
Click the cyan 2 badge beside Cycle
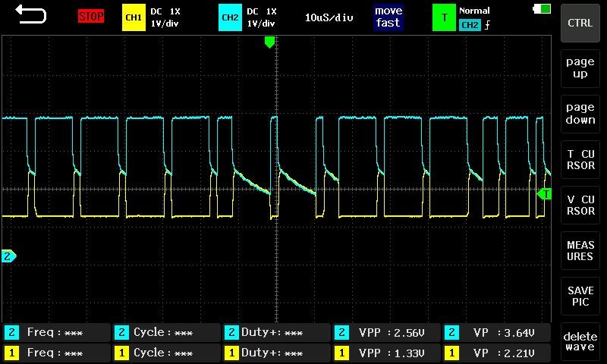pyautogui.click(x=121, y=332)
